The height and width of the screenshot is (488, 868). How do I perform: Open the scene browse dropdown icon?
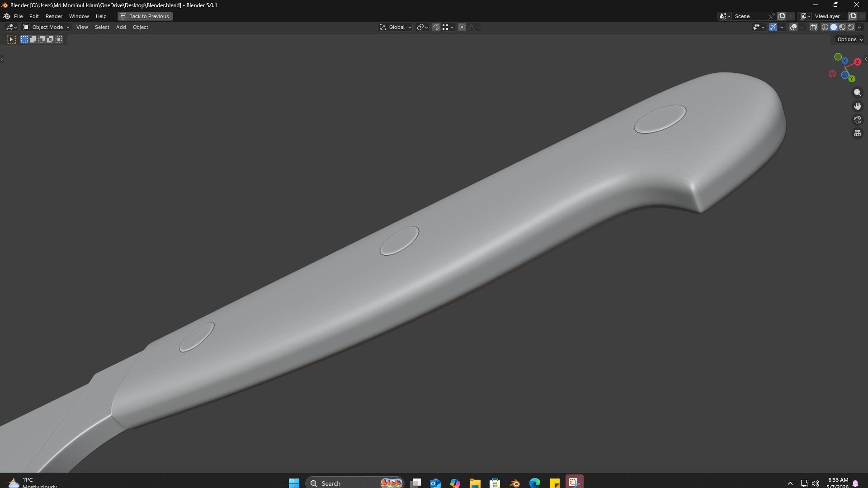pyautogui.click(x=725, y=16)
